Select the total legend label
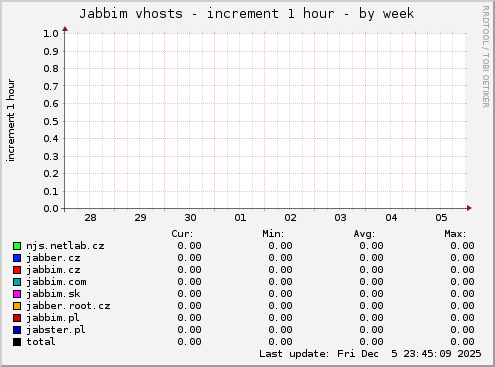Viewport: 495px width, 367px height. 41,342
